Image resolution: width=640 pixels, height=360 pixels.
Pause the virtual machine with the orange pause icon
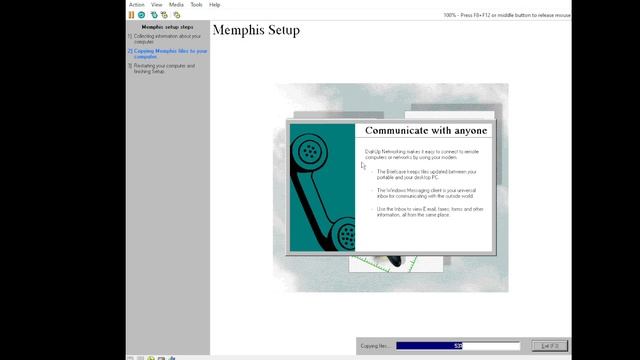pyautogui.click(x=131, y=15)
